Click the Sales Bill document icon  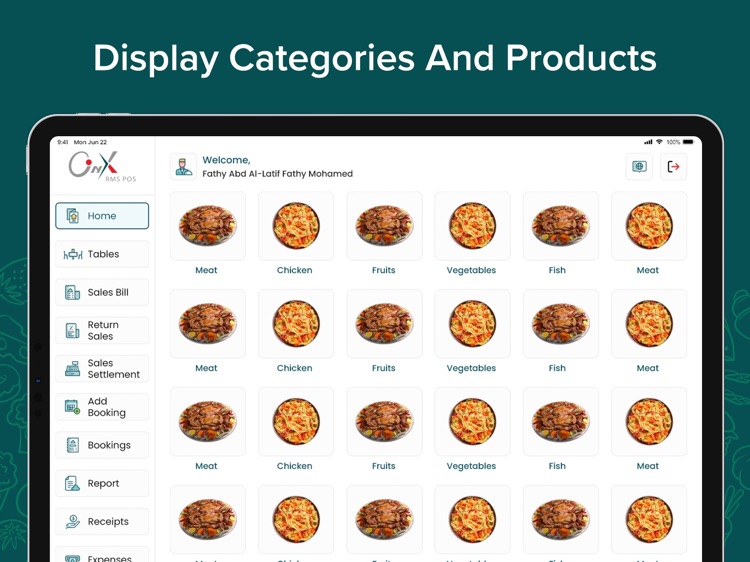point(72,292)
